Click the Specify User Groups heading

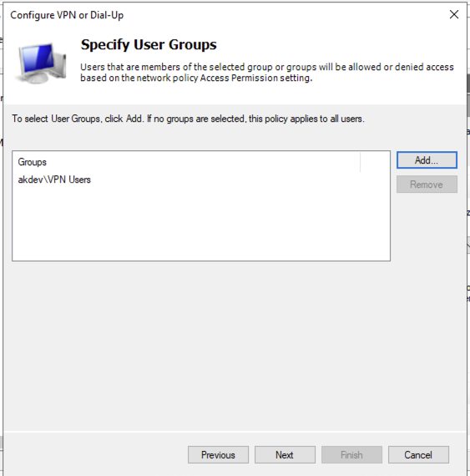(149, 44)
